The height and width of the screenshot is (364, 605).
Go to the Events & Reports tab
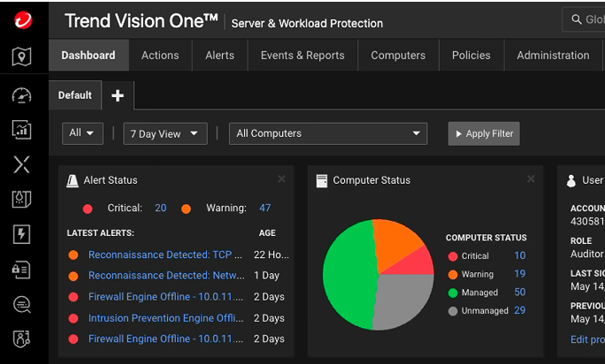coord(302,55)
